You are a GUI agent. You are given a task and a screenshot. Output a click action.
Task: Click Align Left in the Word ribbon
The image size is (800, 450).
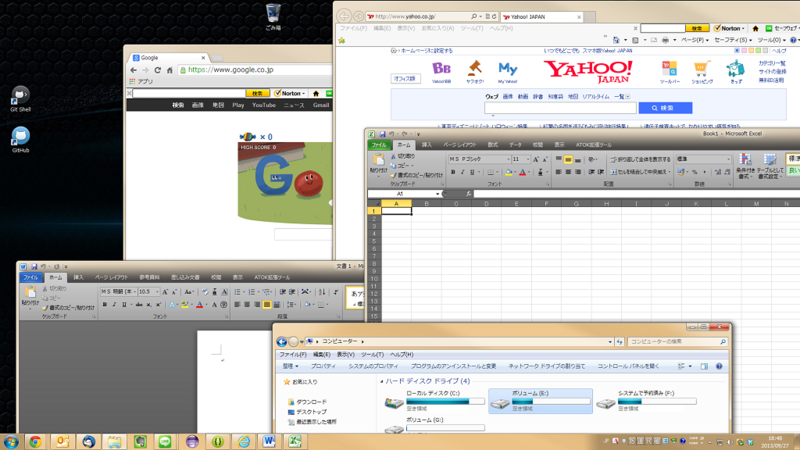click(x=237, y=305)
